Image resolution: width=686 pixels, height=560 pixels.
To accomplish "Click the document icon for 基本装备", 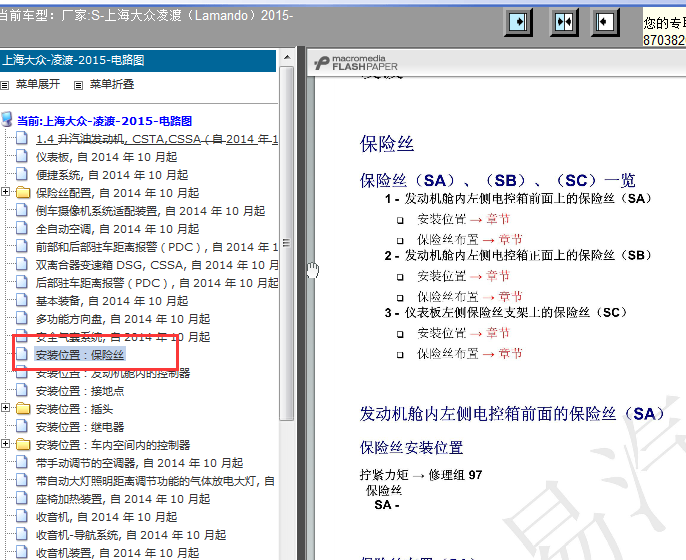I will [21, 300].
